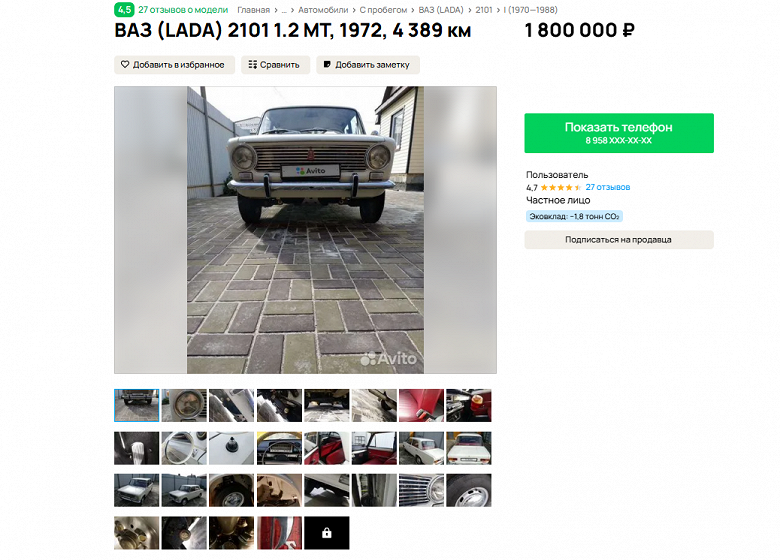This screenshot has height=560, width=780.
Task: Open the locked photo thumbnail with padlock
Action: (x=327, y=533)
